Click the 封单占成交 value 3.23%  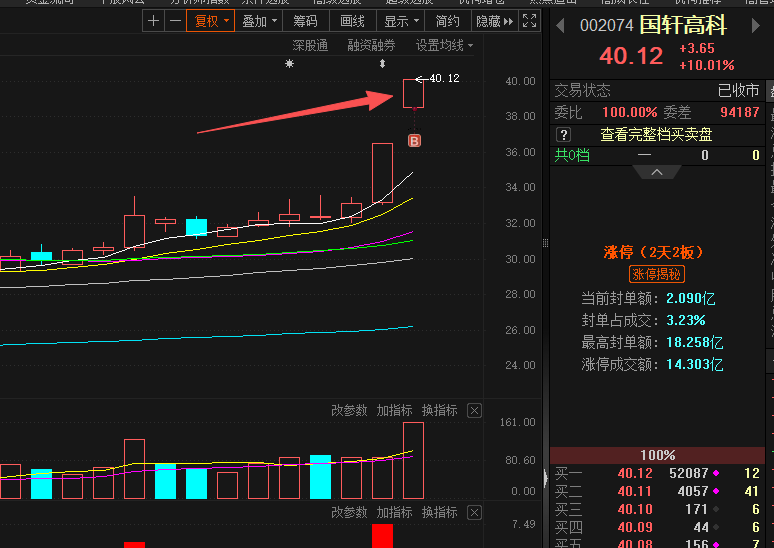[686, 320]
